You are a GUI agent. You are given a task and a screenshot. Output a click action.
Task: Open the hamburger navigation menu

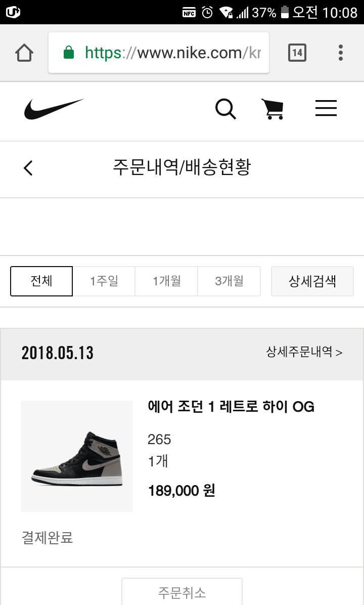[x=326, y=109]
